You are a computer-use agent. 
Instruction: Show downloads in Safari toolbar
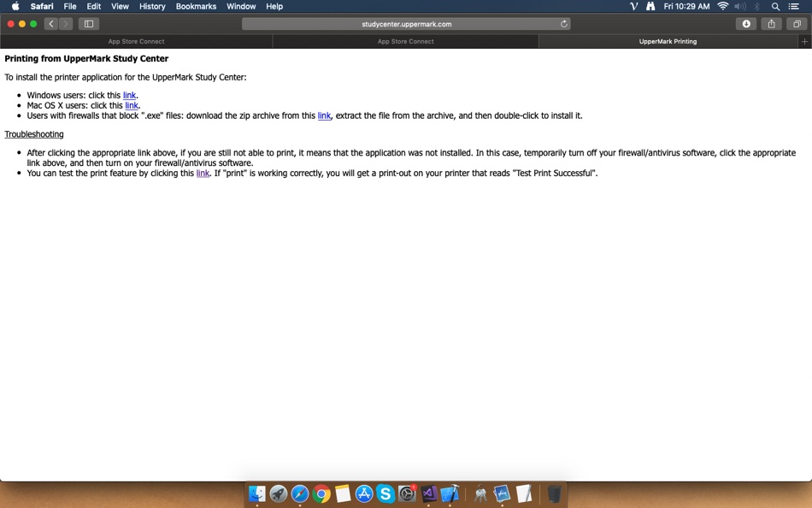(746, 24)
